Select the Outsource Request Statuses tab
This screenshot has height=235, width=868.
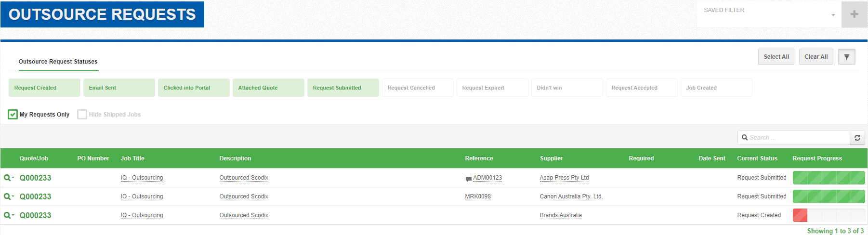click(x=58, y=62)
